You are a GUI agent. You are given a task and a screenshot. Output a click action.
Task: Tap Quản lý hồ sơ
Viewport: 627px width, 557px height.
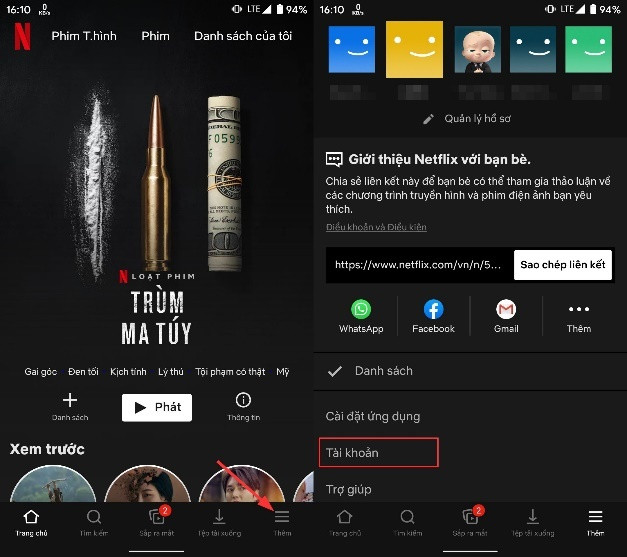pyautogui.click(x=477, y=119)
